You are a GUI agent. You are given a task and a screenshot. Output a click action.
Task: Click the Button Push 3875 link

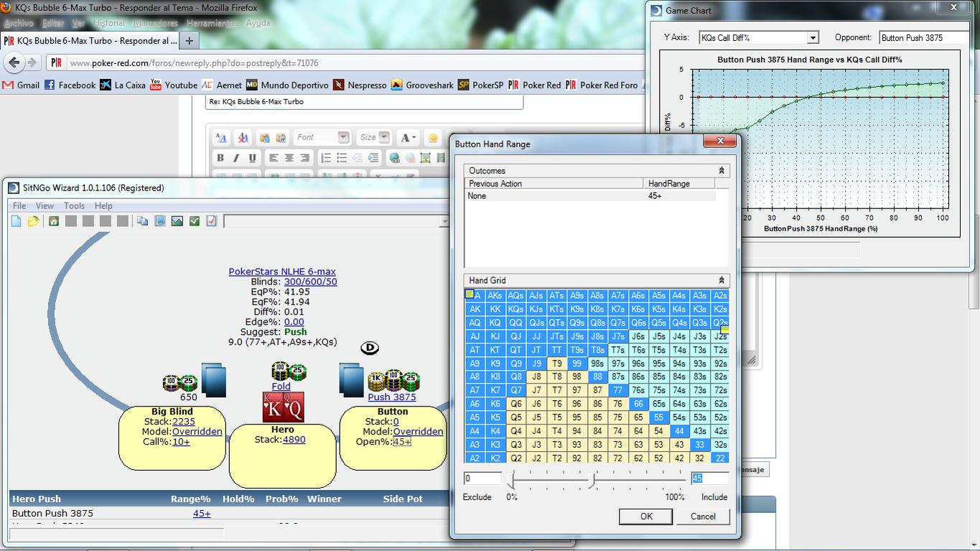391,397
